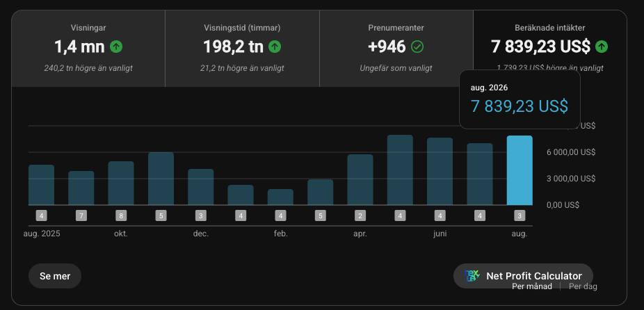The image size is (644, 310).
Task: Click video badge showing 7
Action: point(81,215)
